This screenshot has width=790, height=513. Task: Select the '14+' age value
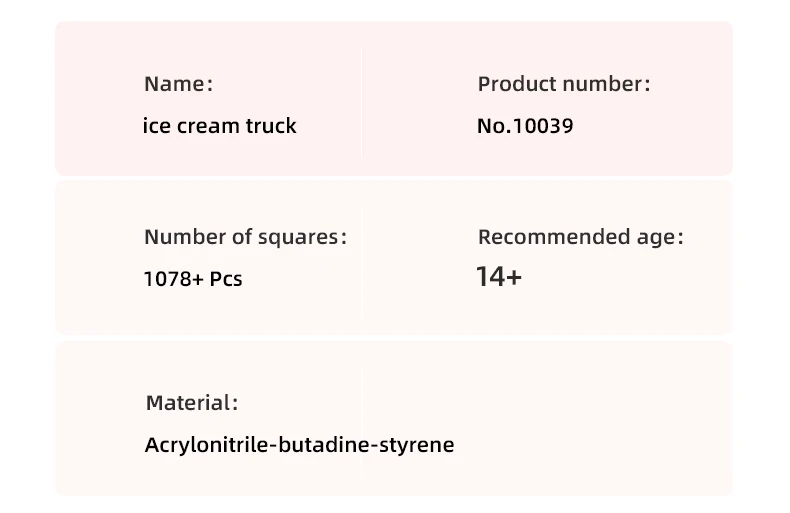pos(499,277)
